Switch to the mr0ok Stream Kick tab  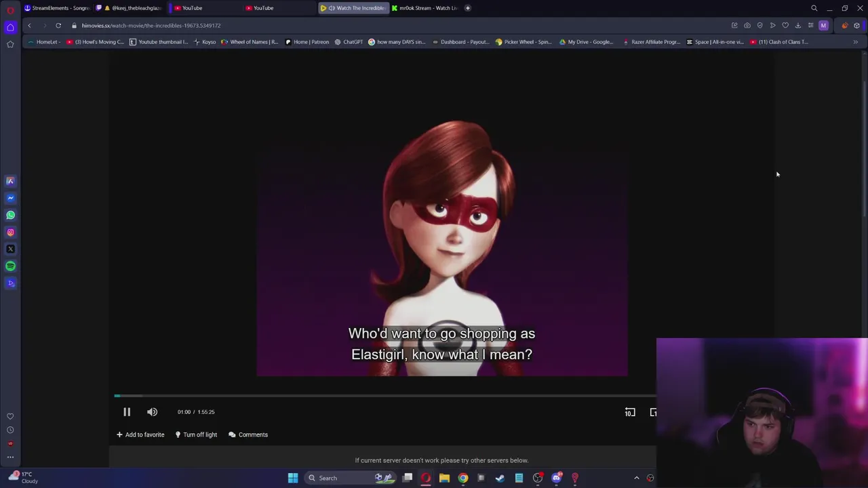424,8
